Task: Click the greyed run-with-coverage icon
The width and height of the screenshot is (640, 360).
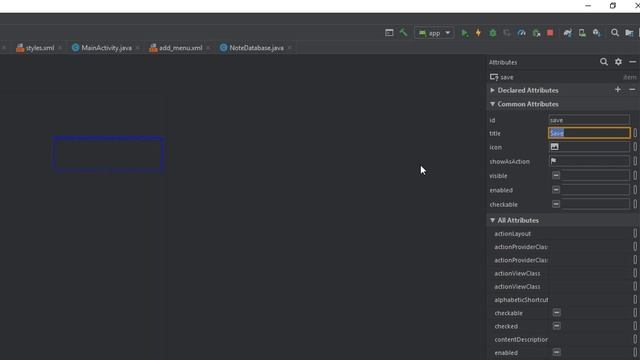Action: click(x=507, y=33)
